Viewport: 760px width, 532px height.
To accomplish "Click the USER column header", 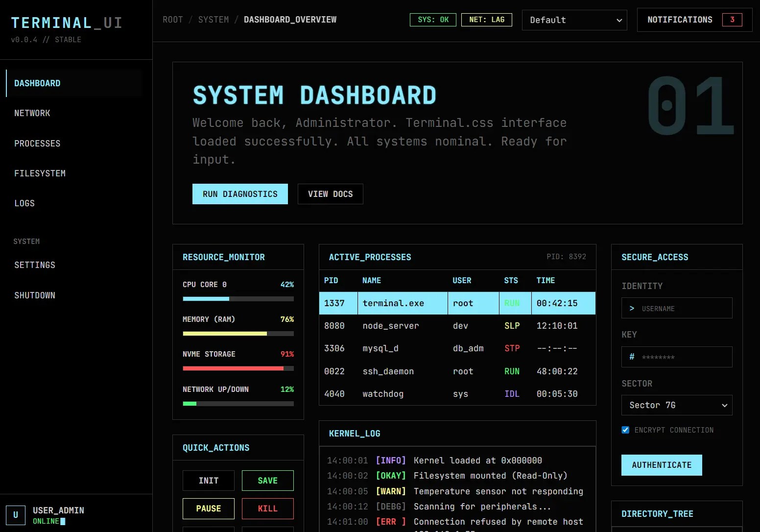I will [462, 280].
